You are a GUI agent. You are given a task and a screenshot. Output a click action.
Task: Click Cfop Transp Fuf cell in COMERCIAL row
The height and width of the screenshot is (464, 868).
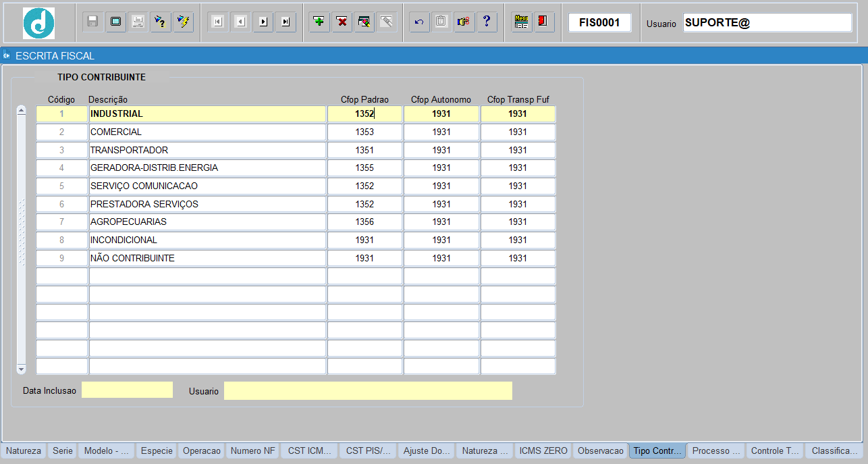coord(518,132)
